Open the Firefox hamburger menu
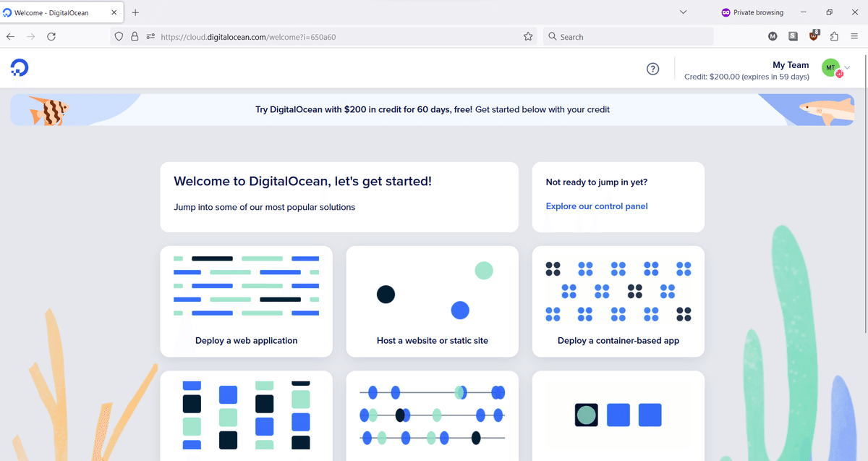 pos(855,36)
